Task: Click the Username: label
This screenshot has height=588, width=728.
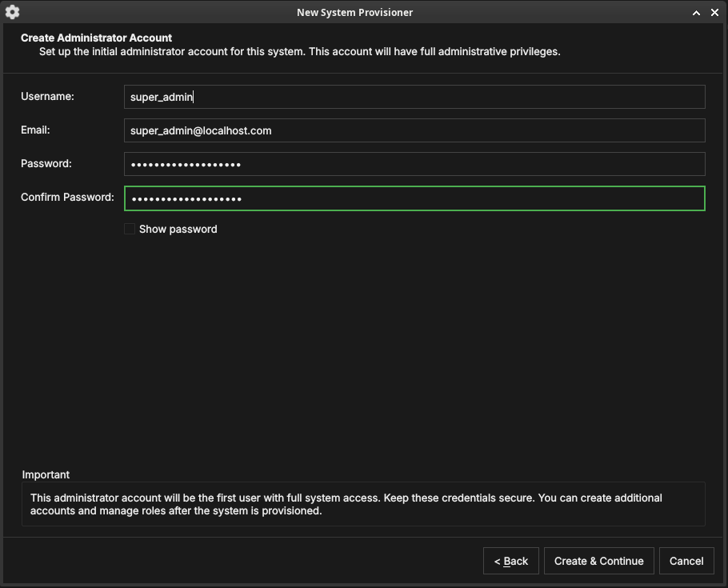Action: [x=47, y=96]
